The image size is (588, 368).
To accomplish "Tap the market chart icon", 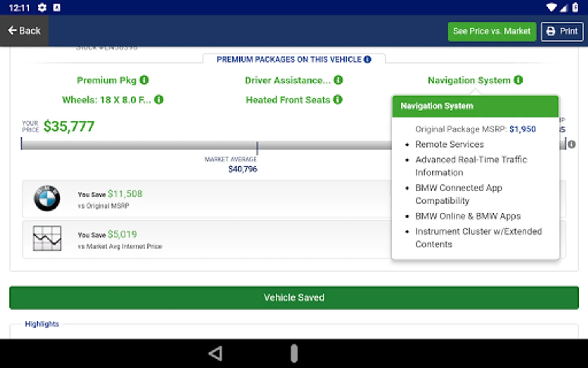I will (x=47, y=238).
